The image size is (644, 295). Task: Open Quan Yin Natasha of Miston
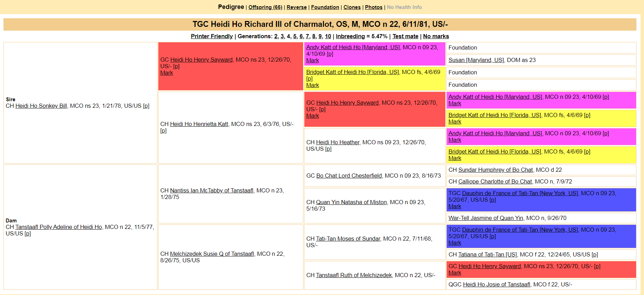click(351, 202)
